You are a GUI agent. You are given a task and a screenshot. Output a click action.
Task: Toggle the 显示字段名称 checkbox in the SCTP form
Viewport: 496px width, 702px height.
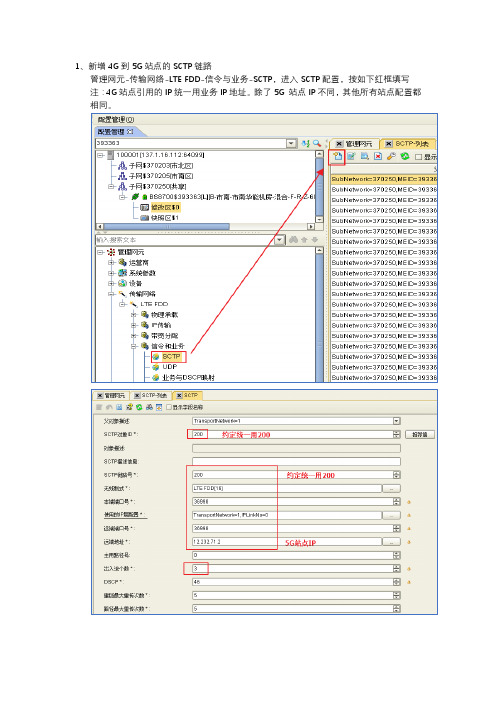pyautogui.click(x=169, y=407)
